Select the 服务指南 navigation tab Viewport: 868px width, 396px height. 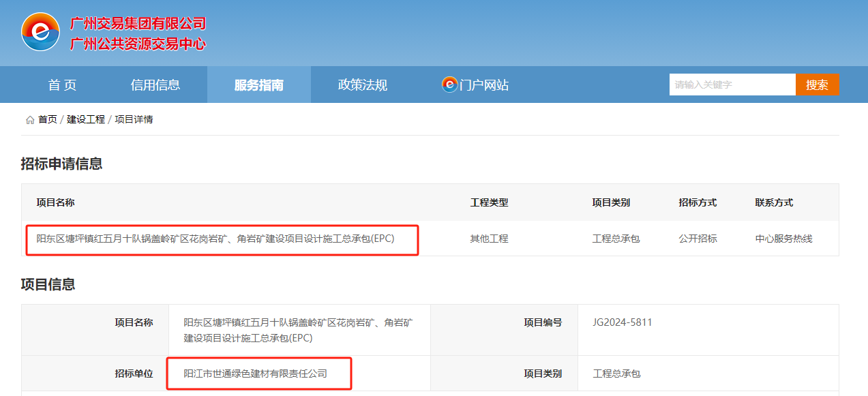[258, 85]
